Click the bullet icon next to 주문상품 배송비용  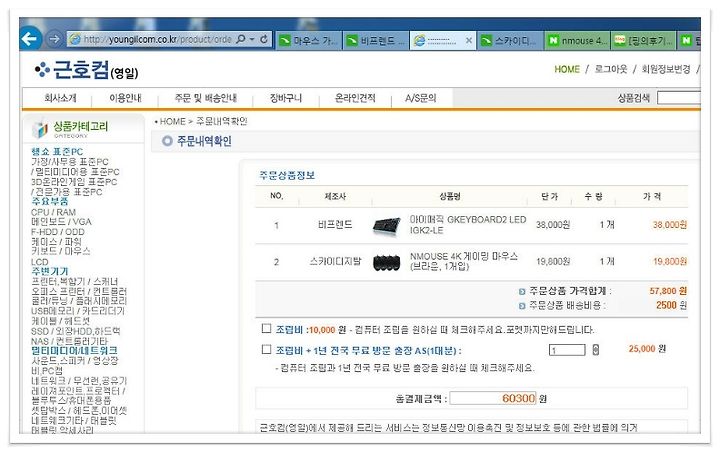coord(522,306)
